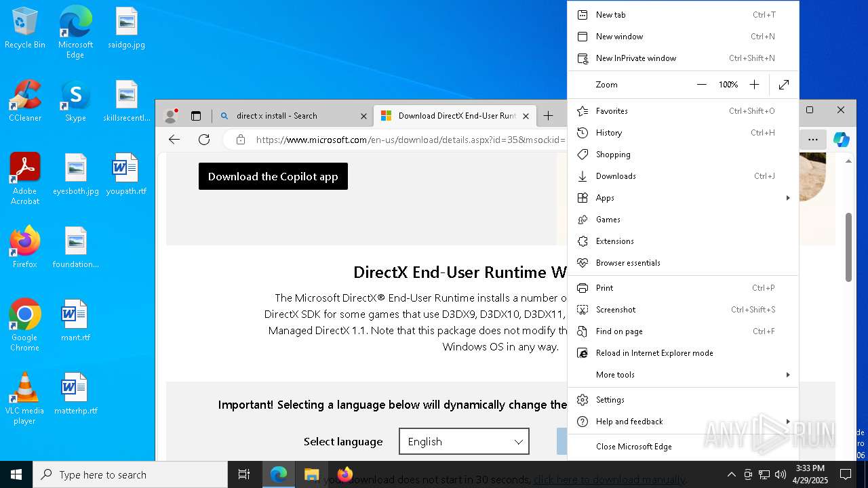The height and width of the screenshot is (488, 868).
Task: Switch to Download DirectX End-User Runtime tab
Action: click(x=455, y=116)
